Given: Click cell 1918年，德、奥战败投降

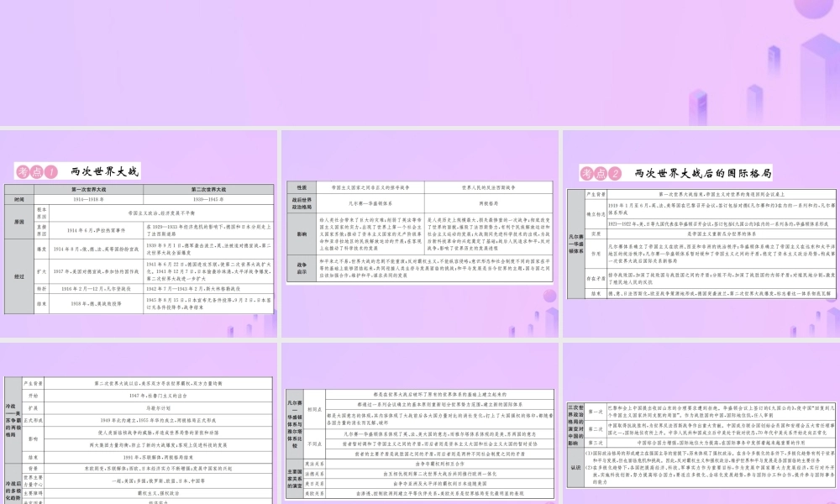Looking at the screenshot, I should (x=97, y=303).
